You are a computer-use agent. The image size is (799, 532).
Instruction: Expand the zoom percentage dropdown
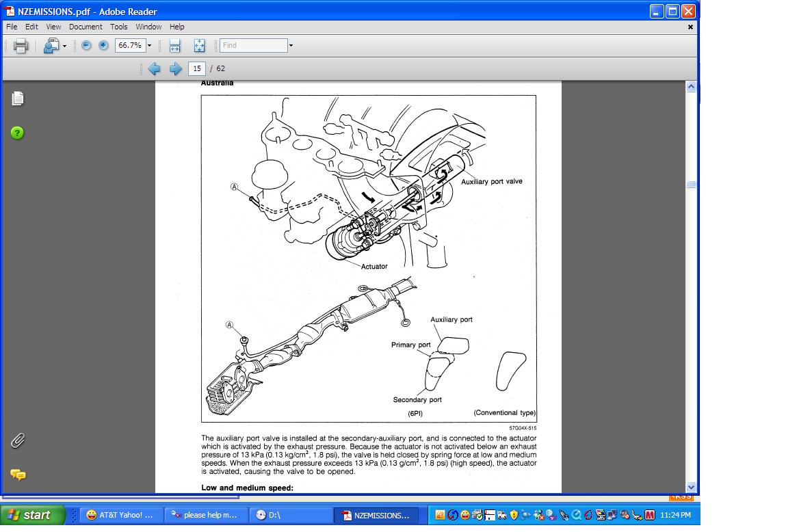[x=149, y=46]
